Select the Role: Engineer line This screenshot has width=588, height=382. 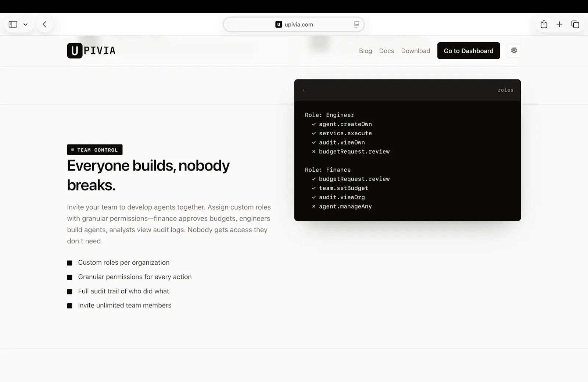click(329, 115)
